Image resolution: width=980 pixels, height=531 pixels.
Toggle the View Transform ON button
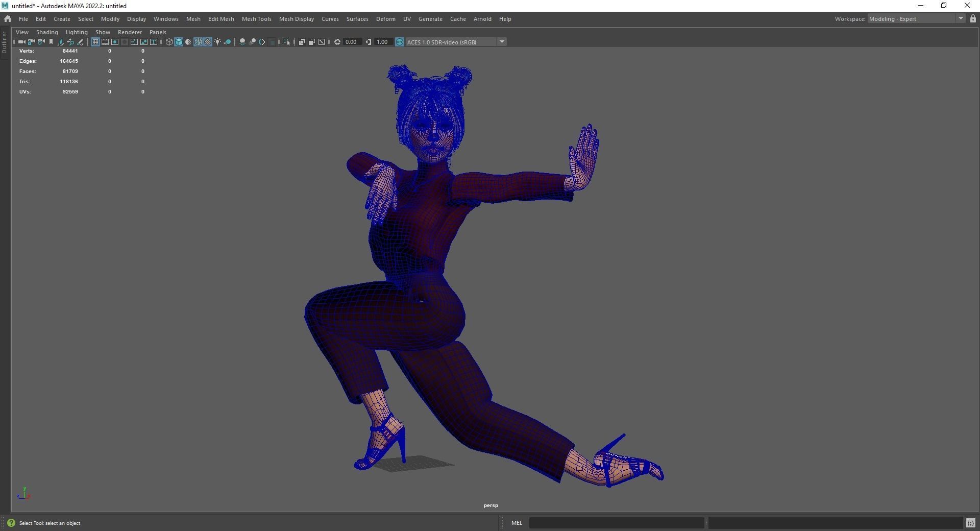coord(400,42)
